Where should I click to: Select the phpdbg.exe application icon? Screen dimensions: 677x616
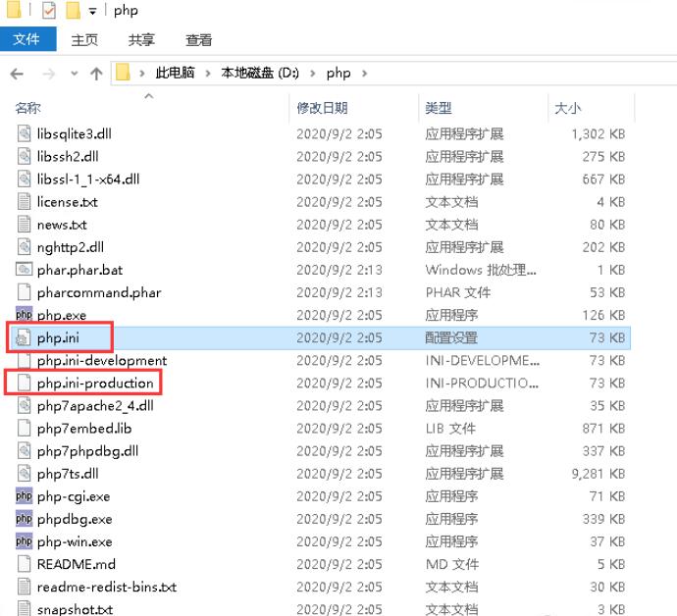coord(24,519)
